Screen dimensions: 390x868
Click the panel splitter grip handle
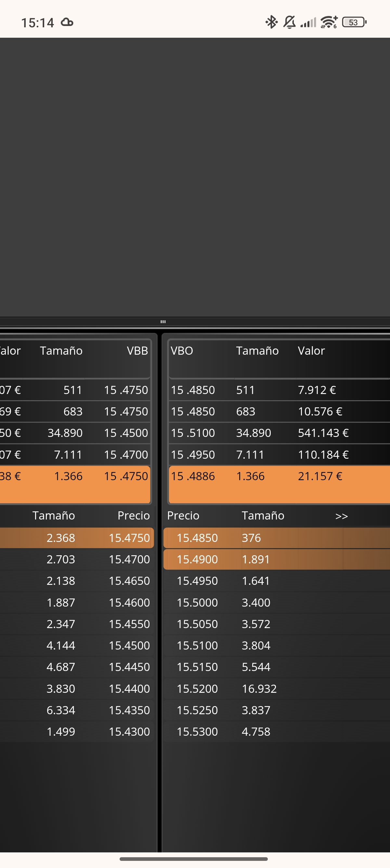pos(163,322)
